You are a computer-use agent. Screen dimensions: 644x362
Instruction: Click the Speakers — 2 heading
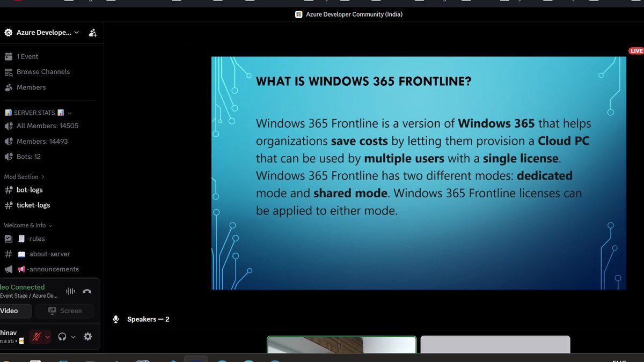click(x=148, y=319)
